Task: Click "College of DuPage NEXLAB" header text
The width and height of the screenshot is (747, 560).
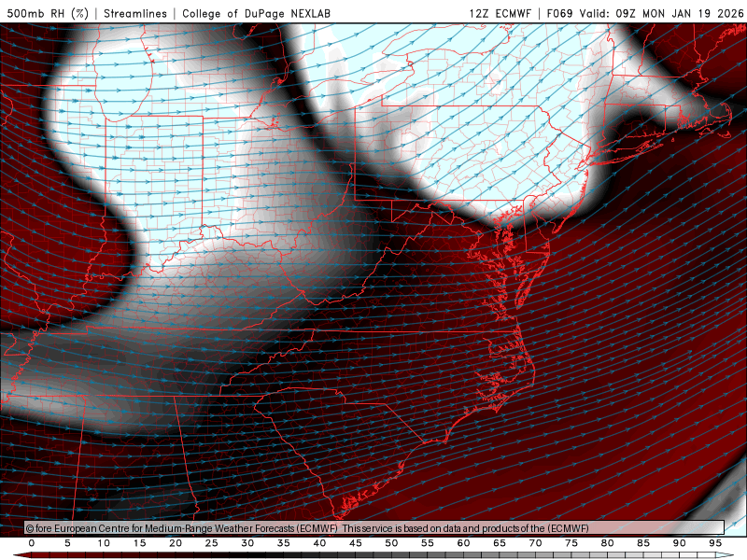Action: coord(256,13)
